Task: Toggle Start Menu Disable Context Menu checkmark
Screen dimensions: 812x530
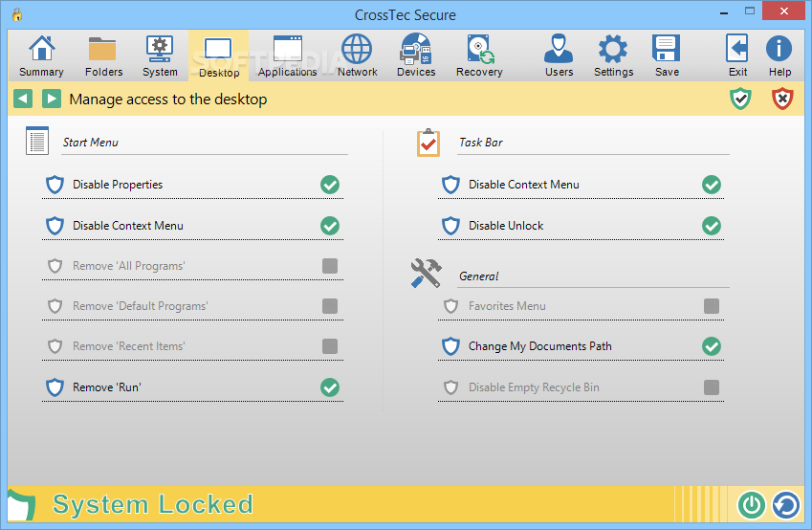Action: coord(330,226)
